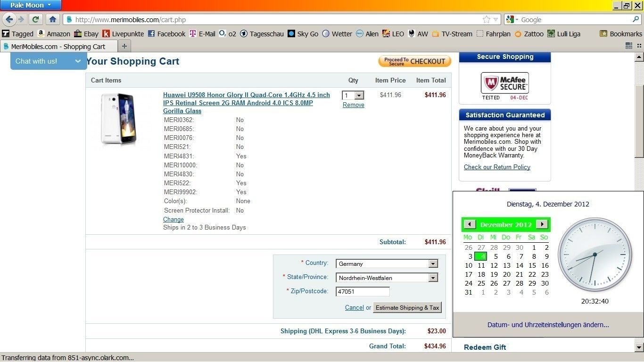
Task: Go back with the browser back arrow
Action: [9, 19]
